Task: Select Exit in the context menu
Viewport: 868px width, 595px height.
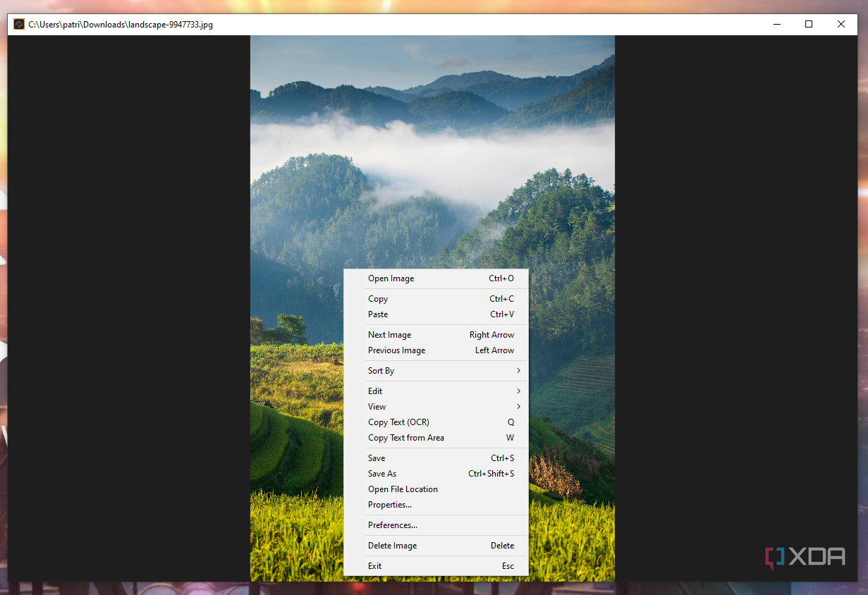Action: (436, 566)
